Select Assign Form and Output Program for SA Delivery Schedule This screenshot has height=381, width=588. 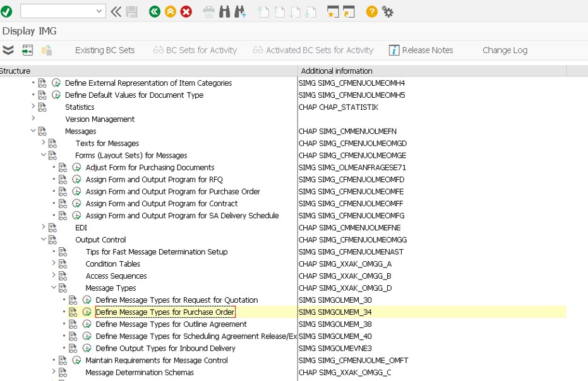pos(183,215)
